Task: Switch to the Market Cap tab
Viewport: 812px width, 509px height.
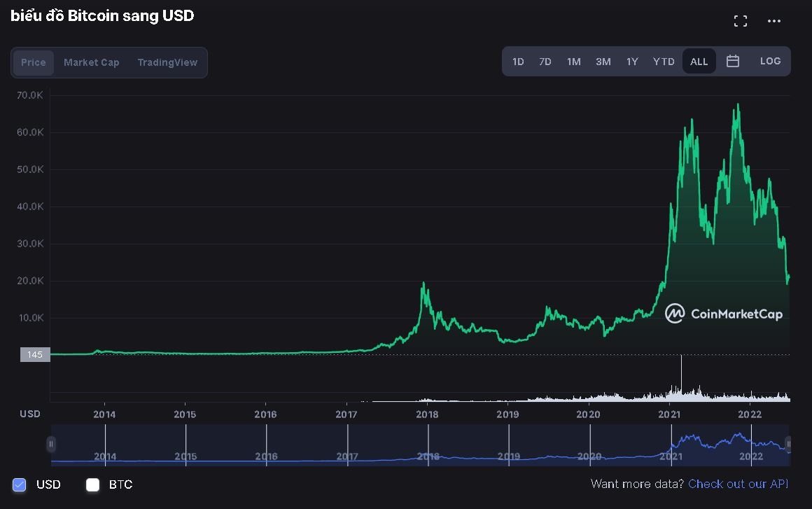Action: pos(92,62)
